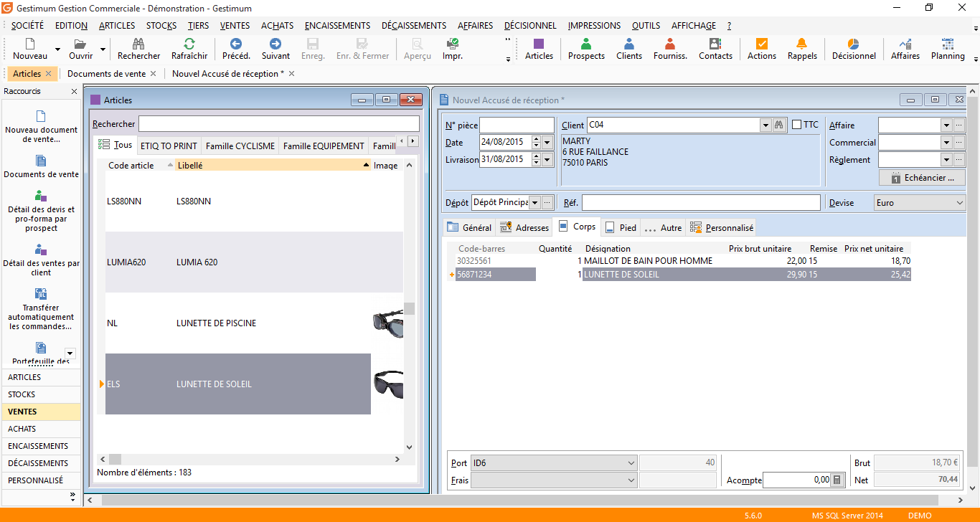Image resolution: width=980 pixels, height=522 pixels.
Task: Click the Affaire ellipsis button
Action: (x=959, y=125)
